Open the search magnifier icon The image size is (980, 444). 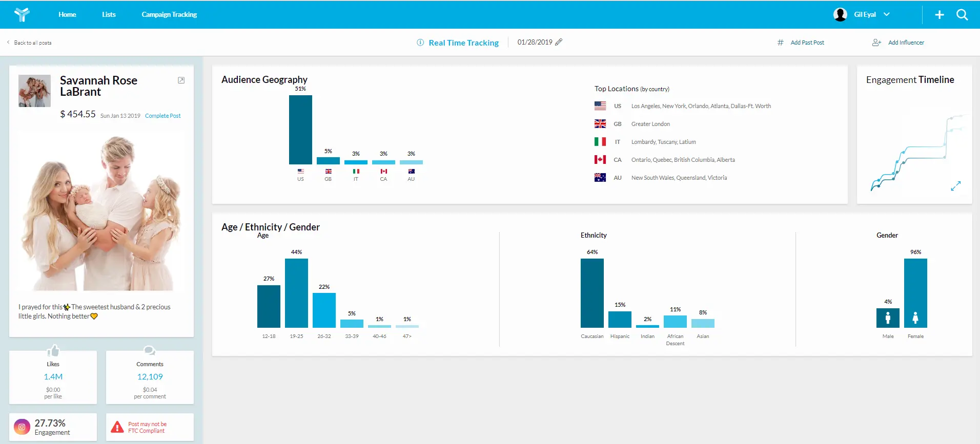pyautogui.click(x=962, y=15)
